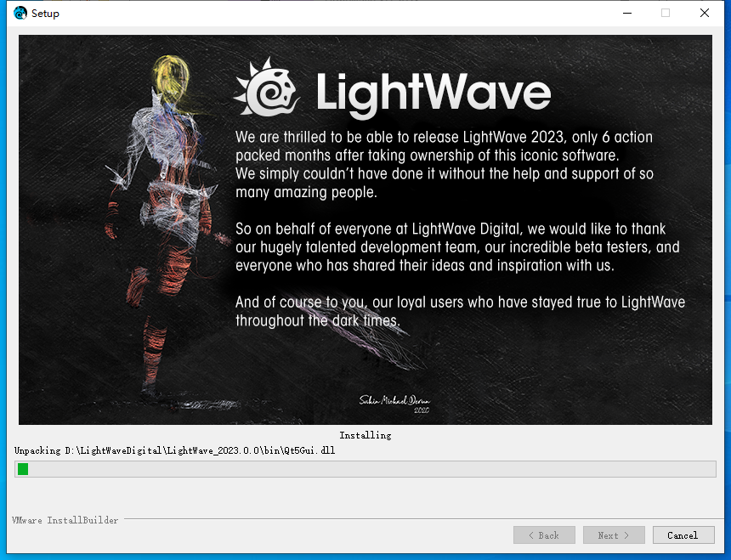Click the Installing status label
This screenshot has width=731, height=560.
coord(365,435)
